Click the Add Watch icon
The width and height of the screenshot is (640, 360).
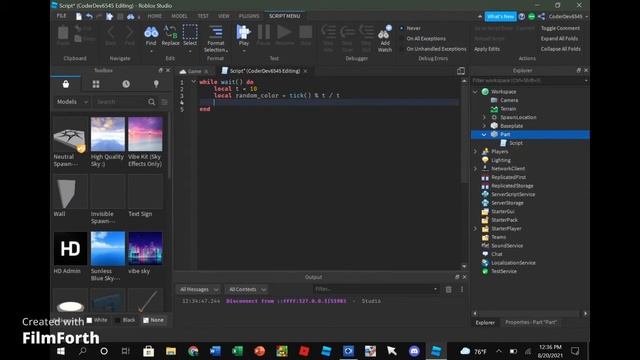[x=384, y=33]
